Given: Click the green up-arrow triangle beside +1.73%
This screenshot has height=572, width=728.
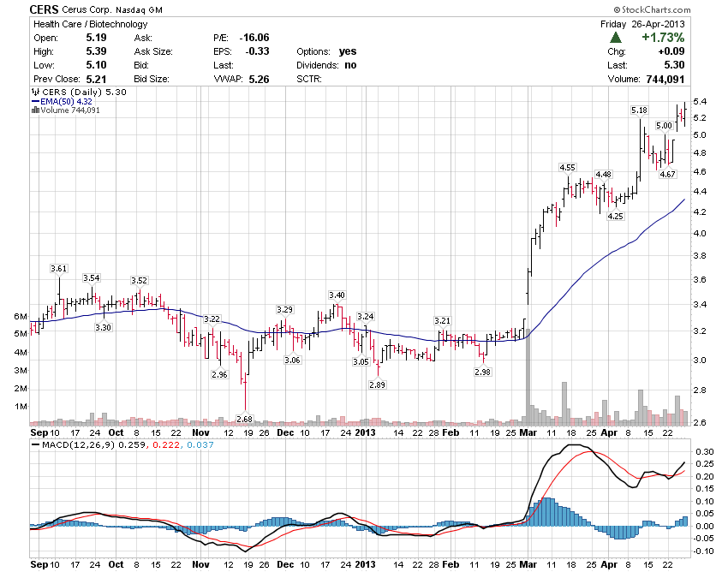Looking at the screenshot, I should coord(616,38).
